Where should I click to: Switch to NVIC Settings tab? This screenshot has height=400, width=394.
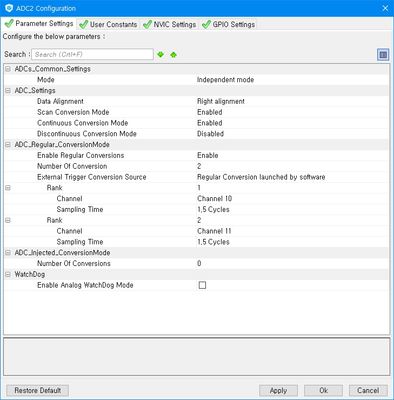click(x=170, y=24)
